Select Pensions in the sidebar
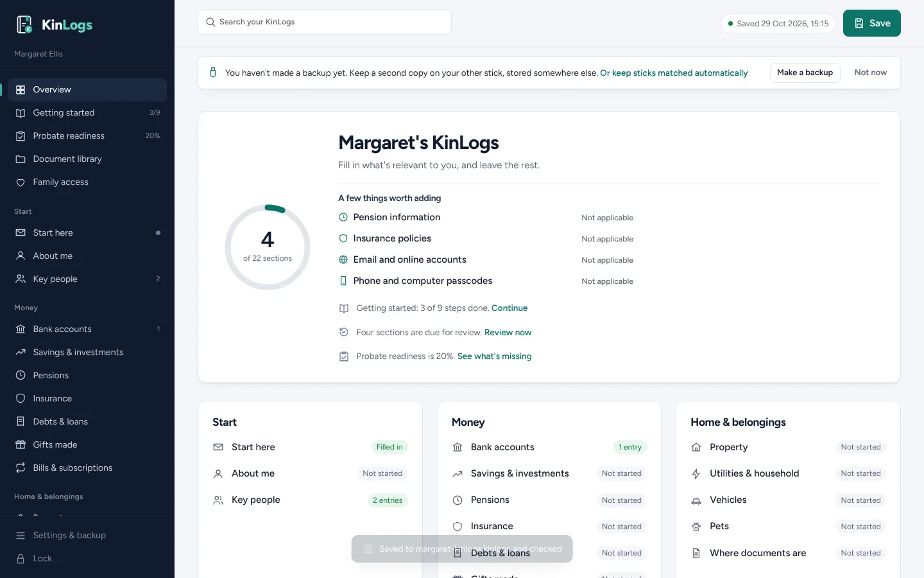Image resolution: width=924 pixels, height=578 pixels. click(x=87, y=375)
